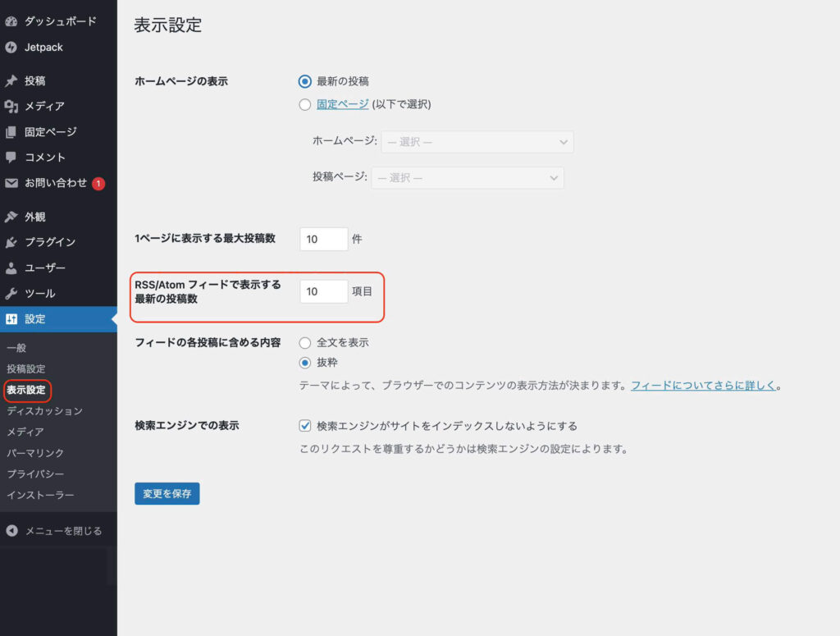Collapse sidebar with メニューを閉じる
This screenshot has width=840, height=636.
[54, 531]
